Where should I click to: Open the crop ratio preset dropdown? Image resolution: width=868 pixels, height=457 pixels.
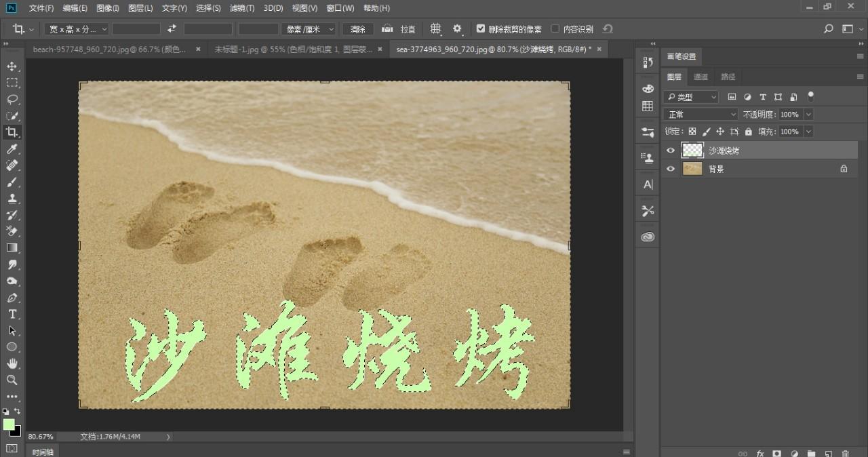coord(77,29)
